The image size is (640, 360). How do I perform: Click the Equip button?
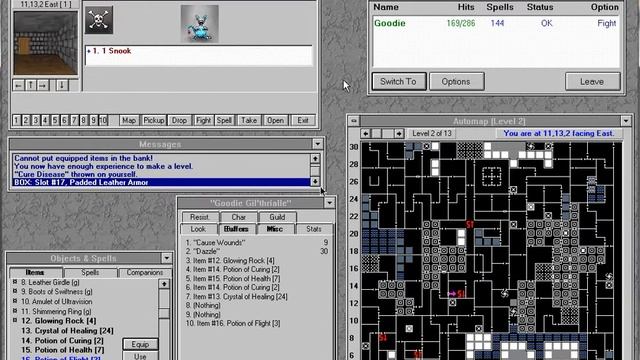[x=140, y=344]
